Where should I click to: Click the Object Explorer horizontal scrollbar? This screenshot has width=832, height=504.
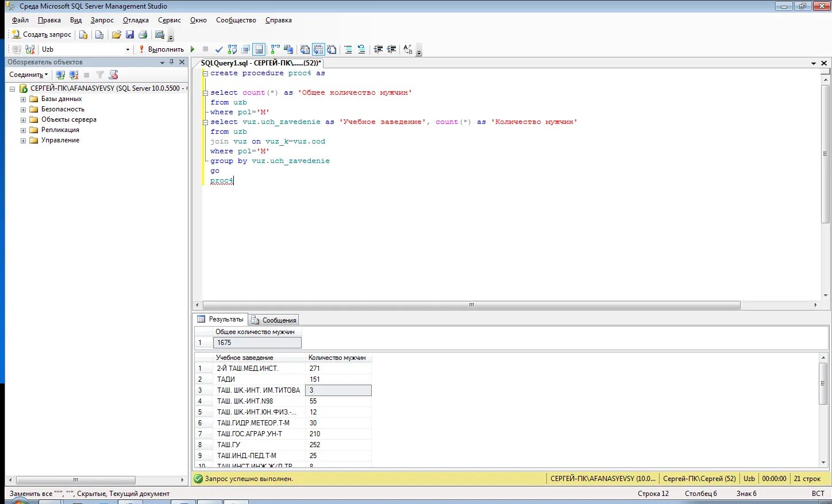click(x=96, y=480)
